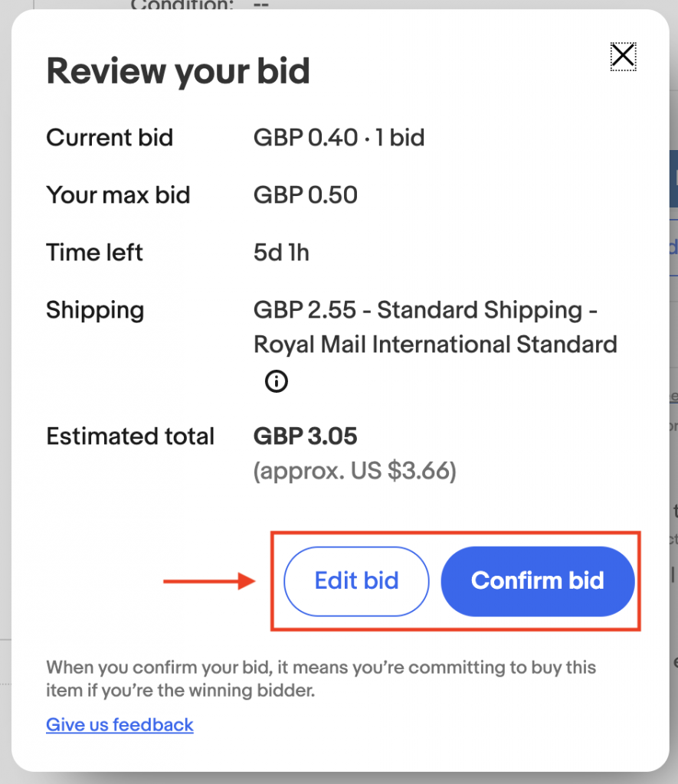
Task: Click the Current bid label
Action: pos(110,138)
